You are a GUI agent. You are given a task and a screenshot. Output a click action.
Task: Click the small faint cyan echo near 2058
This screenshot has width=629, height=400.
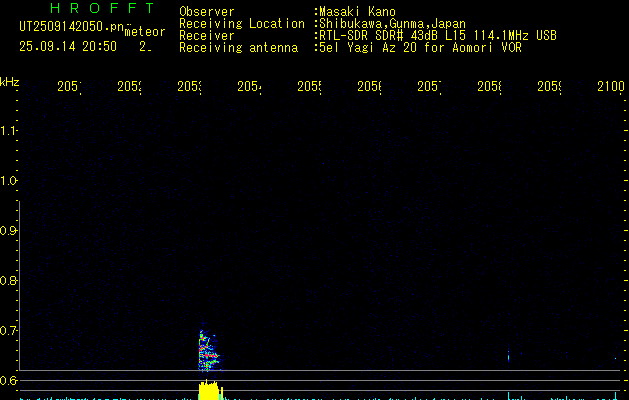(x=508, y=356)
